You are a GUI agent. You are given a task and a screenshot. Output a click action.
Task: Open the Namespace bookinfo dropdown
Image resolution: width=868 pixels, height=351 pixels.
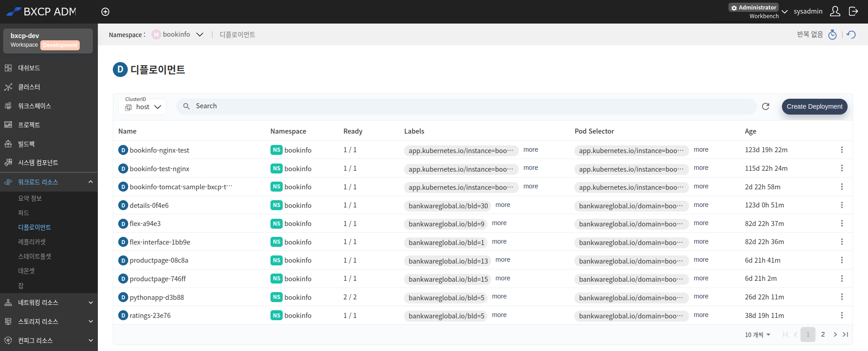[x=178, y=34]
